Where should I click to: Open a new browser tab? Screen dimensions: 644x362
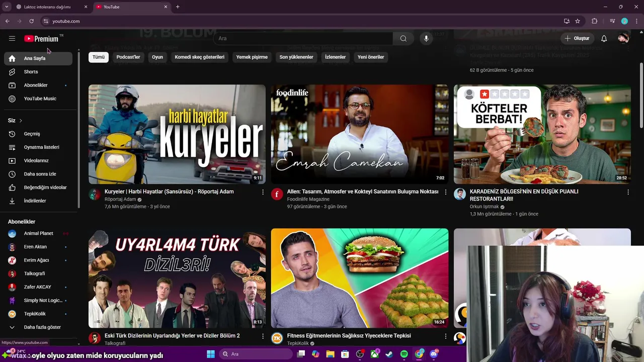(178, 7)
